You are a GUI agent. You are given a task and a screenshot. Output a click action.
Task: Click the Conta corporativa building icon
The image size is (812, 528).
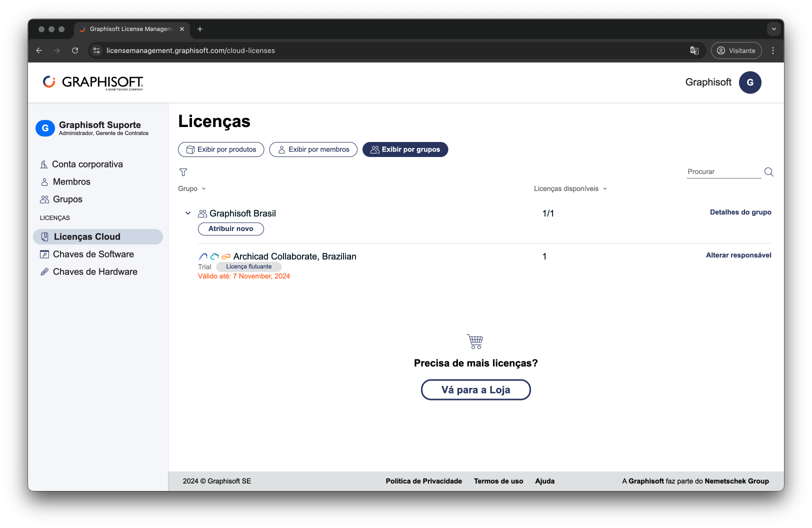coord(44,164)
